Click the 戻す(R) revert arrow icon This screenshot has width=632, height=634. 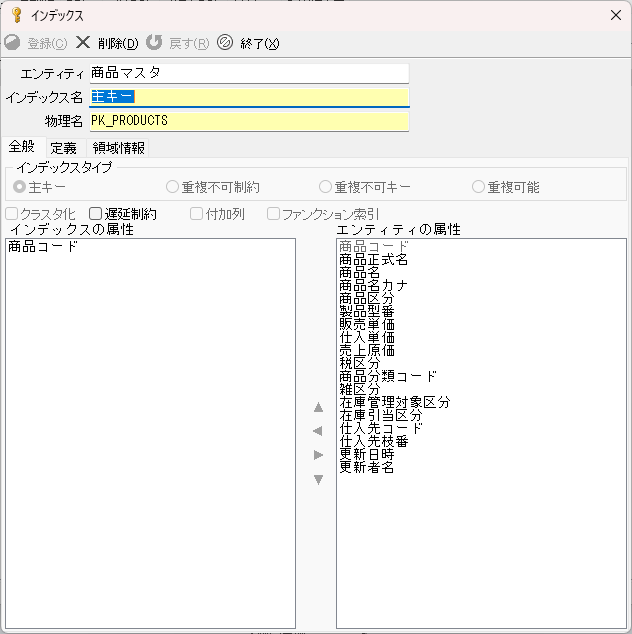(154, 42)
